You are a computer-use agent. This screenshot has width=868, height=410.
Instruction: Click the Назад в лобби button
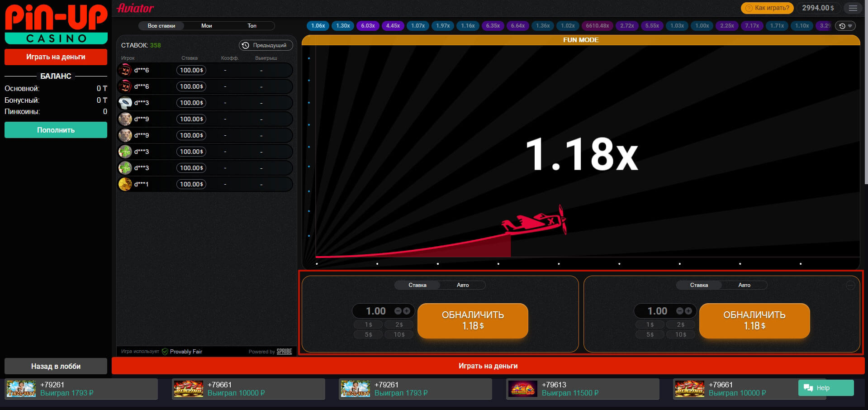pos(56,366)
